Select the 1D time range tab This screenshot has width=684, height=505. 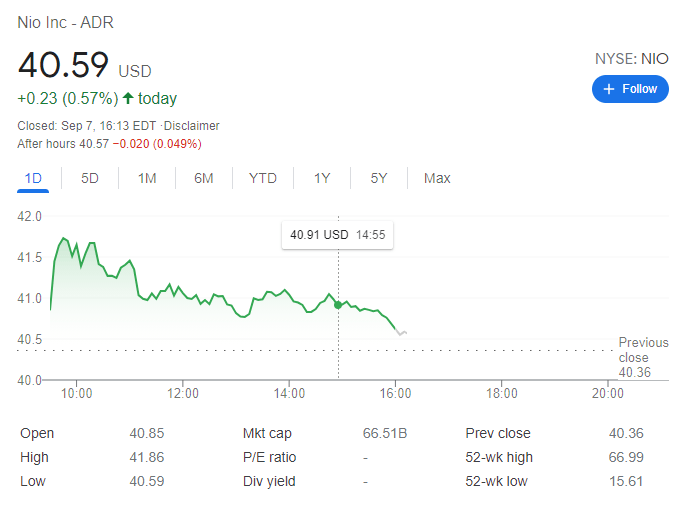click(33, 178)
